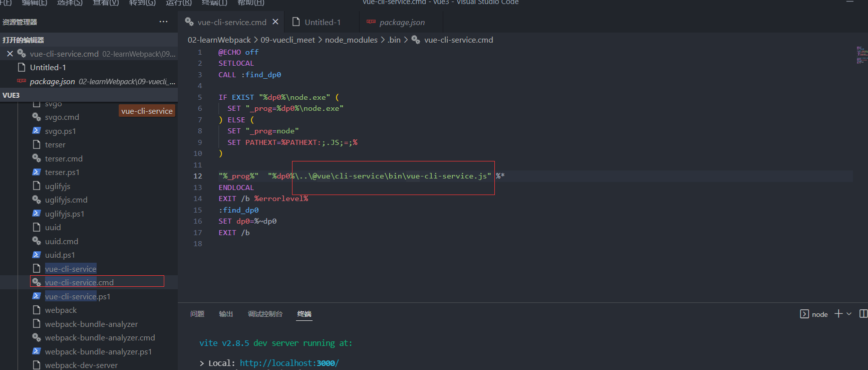Viewport: 868px width, 370px height.
Task: Open extensionless webpack-bundle-analyzer file in tree
Action: pyautogui.click(x=91, y=324)
